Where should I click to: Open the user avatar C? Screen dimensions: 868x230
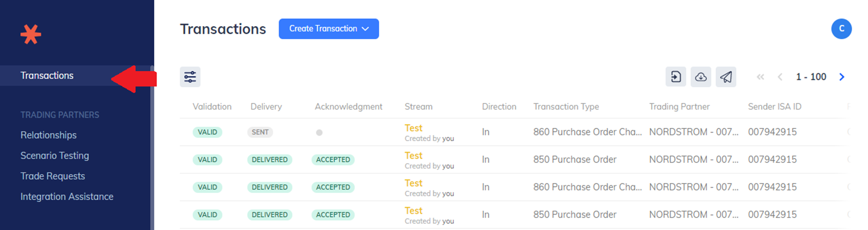pos(842,29)
